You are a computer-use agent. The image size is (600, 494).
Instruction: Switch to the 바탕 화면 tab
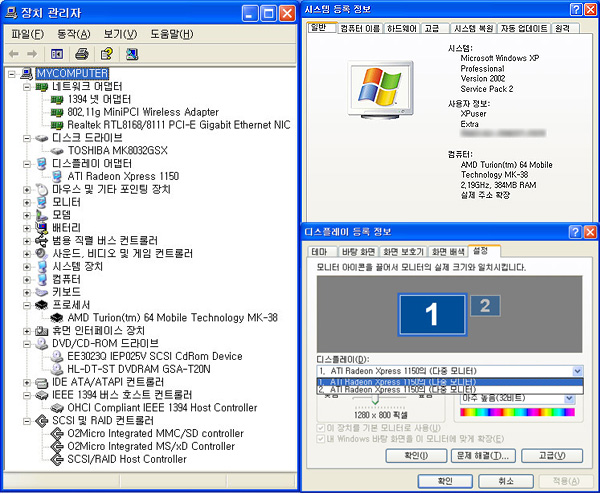click(358, 252)
